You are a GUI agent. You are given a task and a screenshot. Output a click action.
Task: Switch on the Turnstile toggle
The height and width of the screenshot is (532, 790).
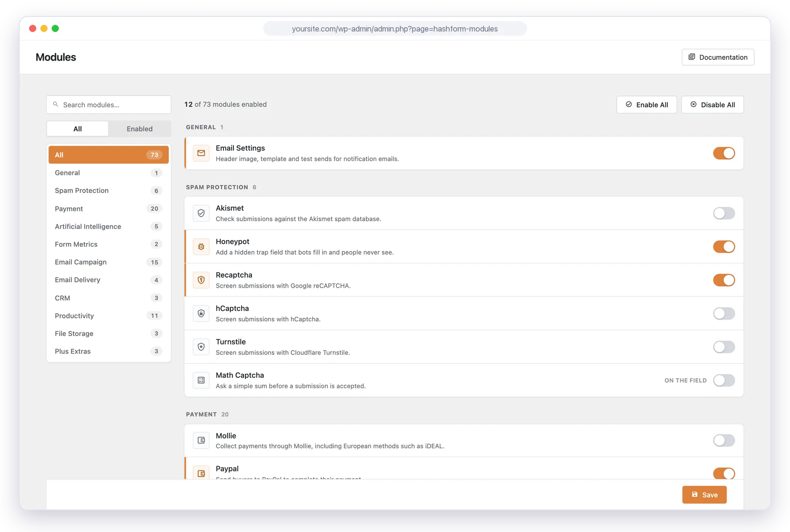pyautogui.click(x=724, y=347)
